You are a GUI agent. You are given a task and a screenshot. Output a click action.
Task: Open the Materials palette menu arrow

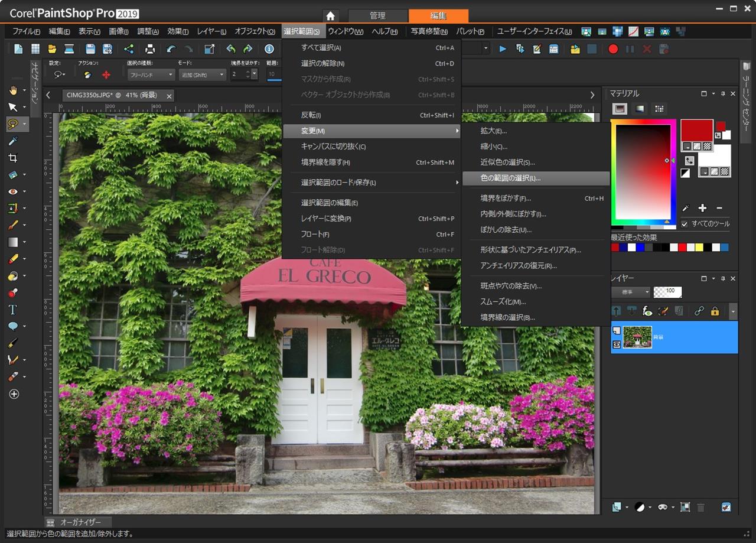pyautogui.click(x=713, y=93)
